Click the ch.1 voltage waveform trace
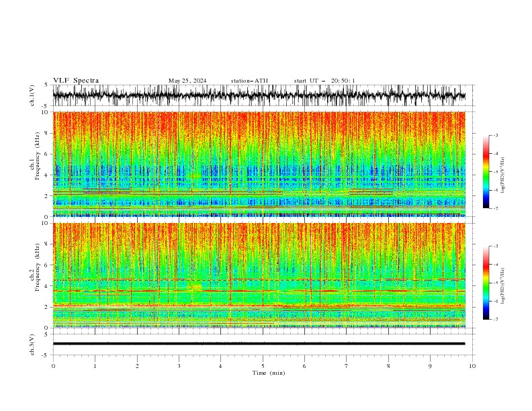Image resolution: width=532 pixels, height=411 pixels. [259, 95]
